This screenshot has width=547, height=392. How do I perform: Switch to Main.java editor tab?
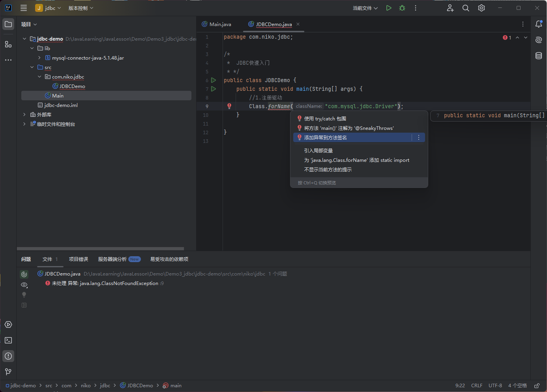pyautogui.click(x=216, y=24)
